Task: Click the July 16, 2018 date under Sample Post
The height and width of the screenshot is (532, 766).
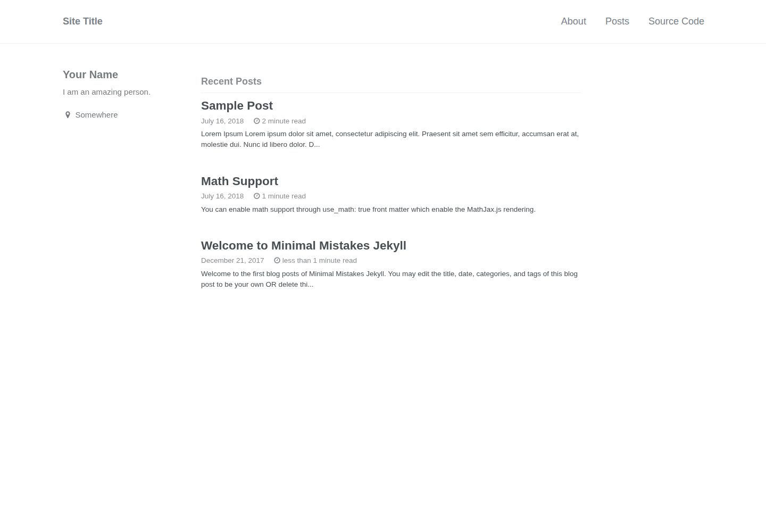Action: tap(222, 121)
